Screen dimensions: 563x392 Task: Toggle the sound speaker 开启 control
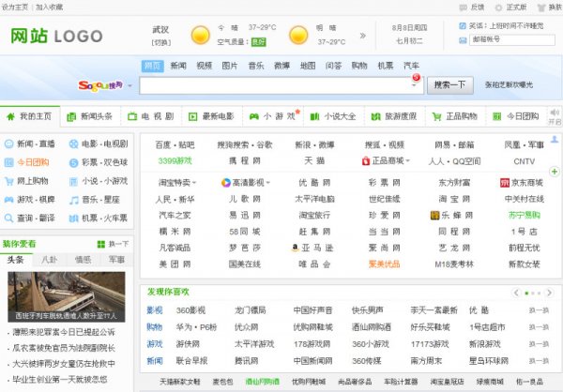point(555,117)
